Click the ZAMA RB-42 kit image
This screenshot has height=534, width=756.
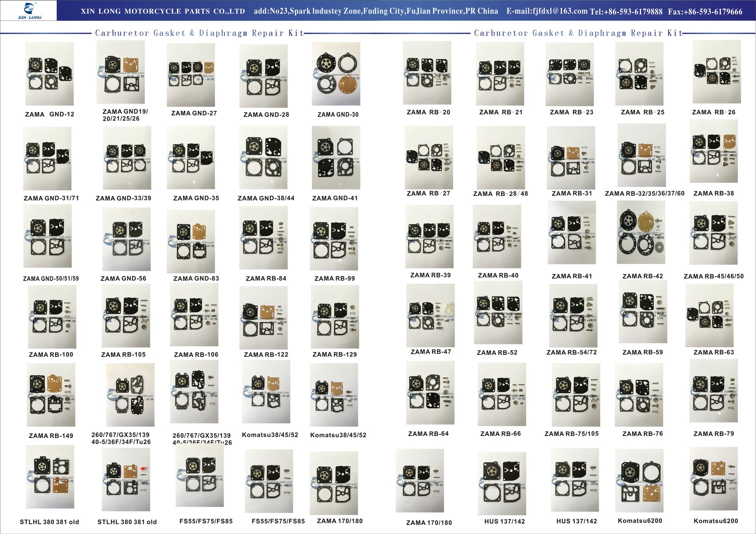(641, 233)
